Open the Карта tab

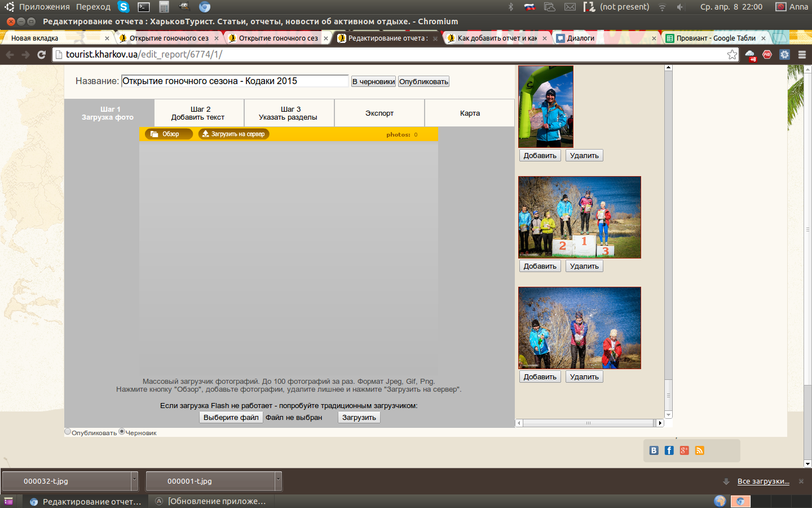469,113
